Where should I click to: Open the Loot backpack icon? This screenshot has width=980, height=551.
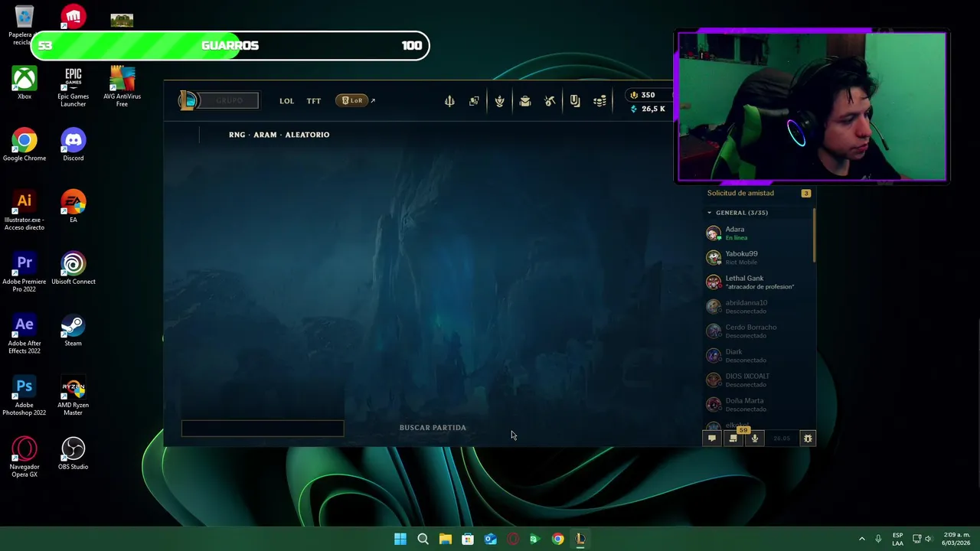[525, 101]
